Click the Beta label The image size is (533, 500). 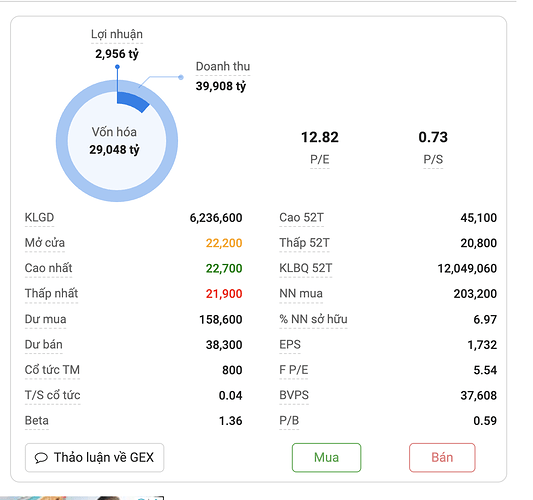point(37,421)
